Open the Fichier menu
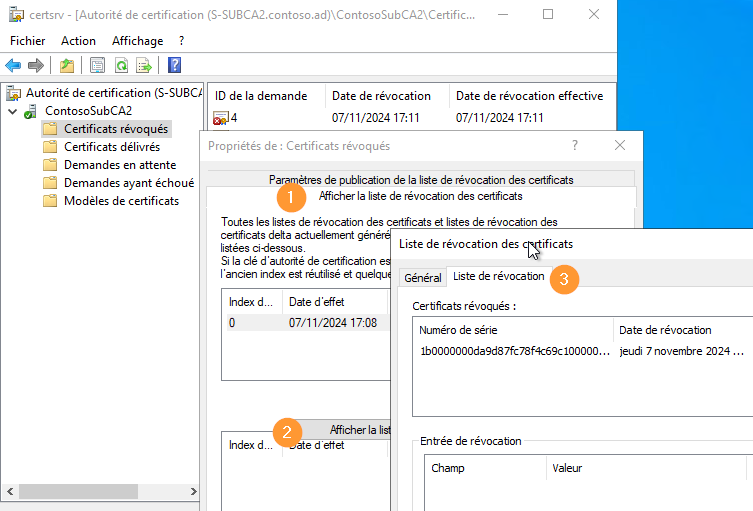This screenshot has height=511, width=753. 28,41
